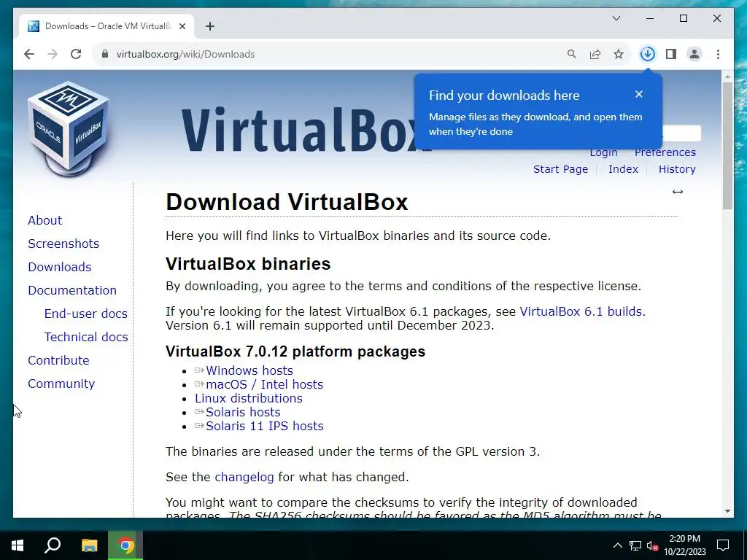Image resolution: width=747 pixels, height=560 pixels.
Task: Reload the VirtualBox downloads page
Action: (x=76, y=54)
